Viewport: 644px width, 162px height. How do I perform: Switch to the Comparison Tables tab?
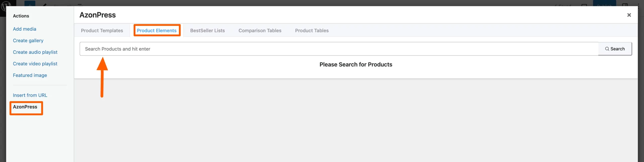[x=260, y=30]
